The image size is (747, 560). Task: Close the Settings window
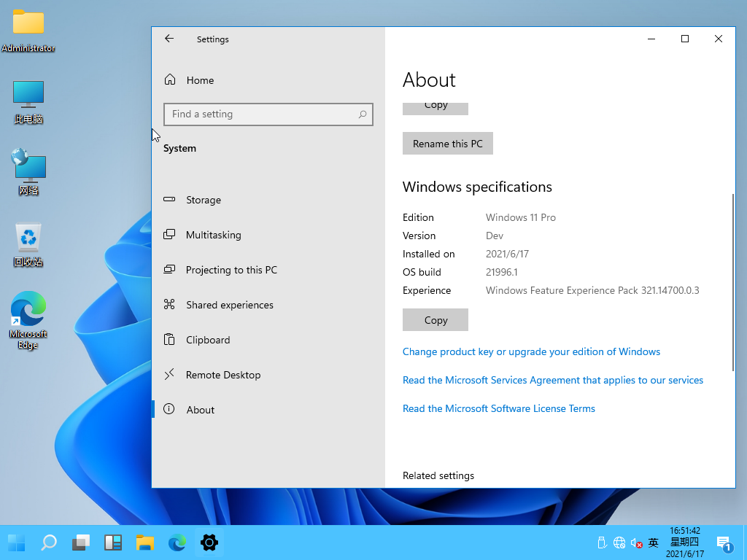click(x=719, y=39)
